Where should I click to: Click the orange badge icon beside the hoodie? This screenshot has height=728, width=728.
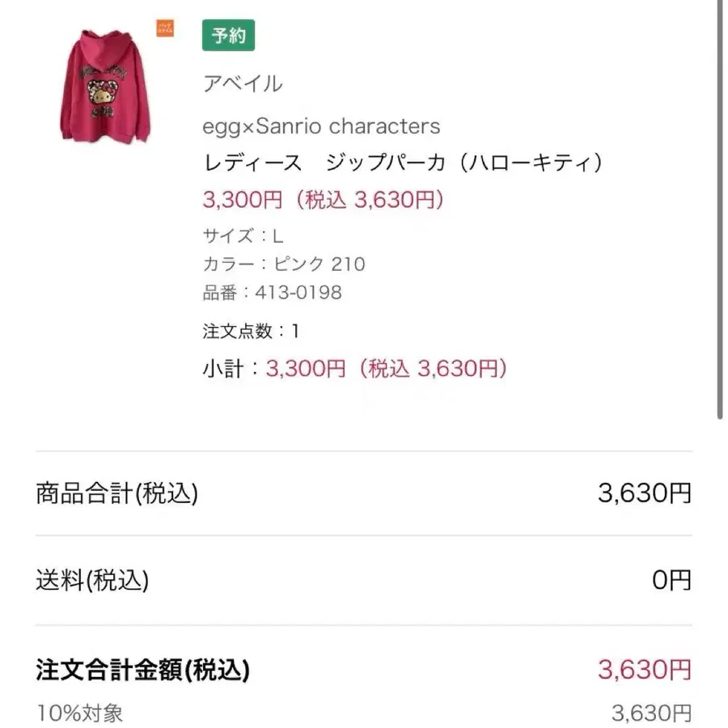(165, 30)
